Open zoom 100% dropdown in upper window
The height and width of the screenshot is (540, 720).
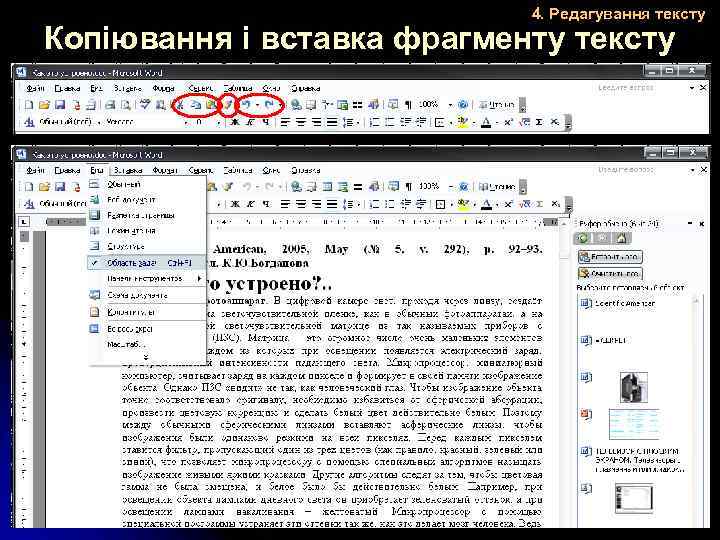[x=450, y=105]
